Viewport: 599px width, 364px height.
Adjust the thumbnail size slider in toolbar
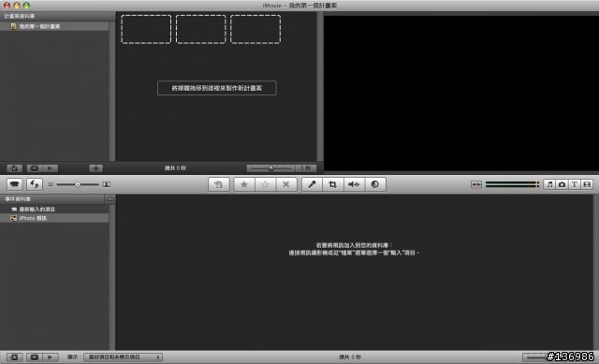pos(78,184)
